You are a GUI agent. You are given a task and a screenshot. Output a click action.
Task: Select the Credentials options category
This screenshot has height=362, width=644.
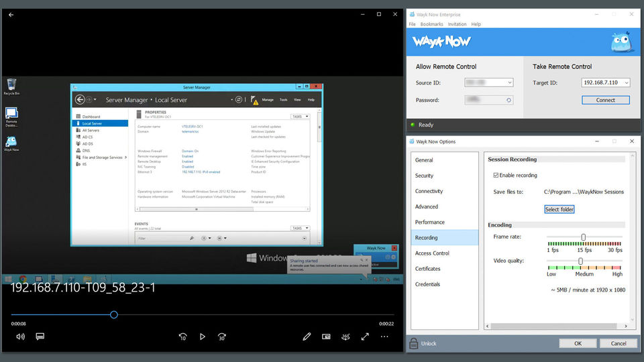(445, 284)
